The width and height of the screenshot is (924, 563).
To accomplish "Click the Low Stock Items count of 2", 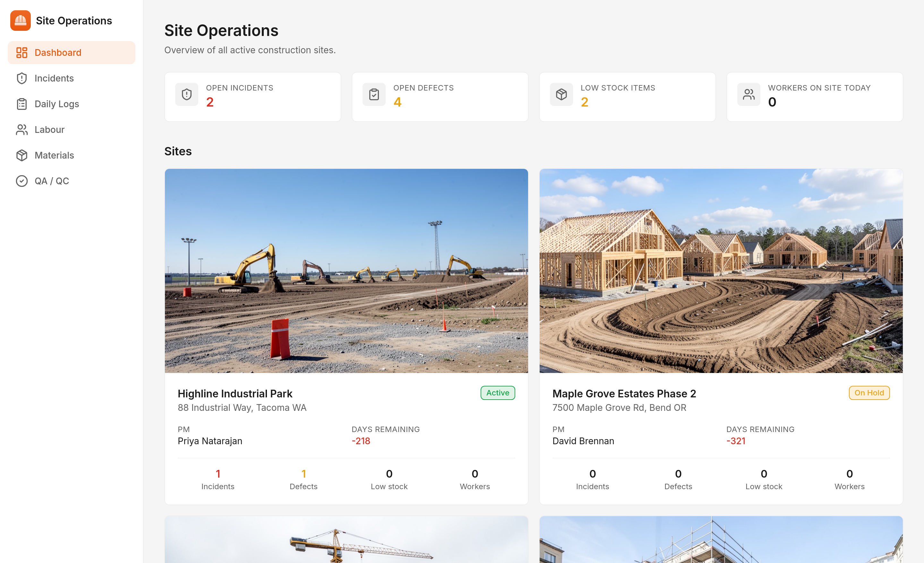I will 585,102.
